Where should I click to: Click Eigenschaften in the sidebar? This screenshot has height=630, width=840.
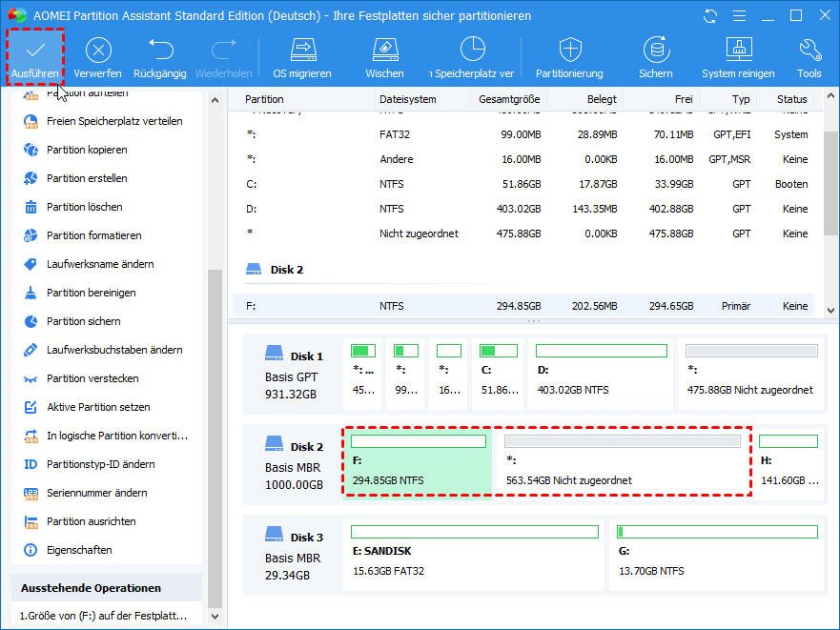[79, 550]
